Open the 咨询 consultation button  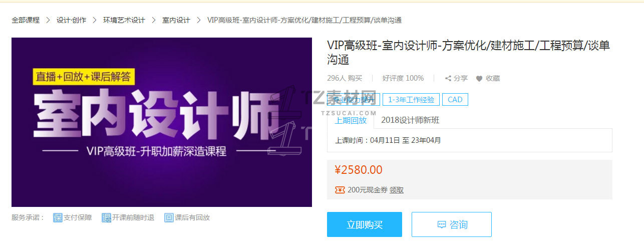452,224
